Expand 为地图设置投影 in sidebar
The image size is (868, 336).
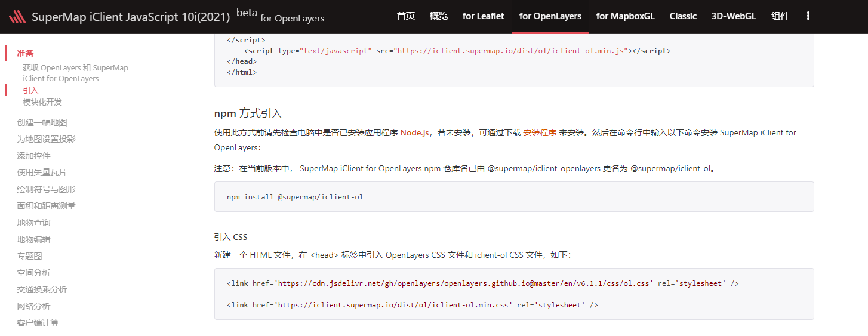[47, 139]
